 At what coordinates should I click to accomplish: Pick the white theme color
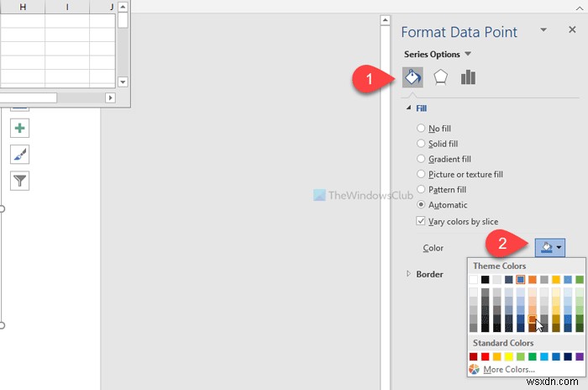point(473,279)
